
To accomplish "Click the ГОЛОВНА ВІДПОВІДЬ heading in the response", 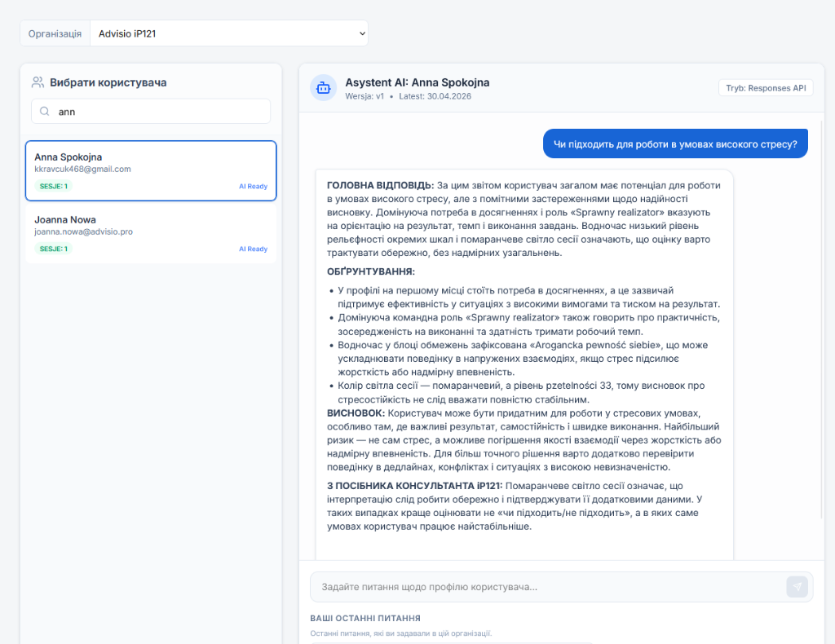I will pyautogui.click(x=380, y=185).
